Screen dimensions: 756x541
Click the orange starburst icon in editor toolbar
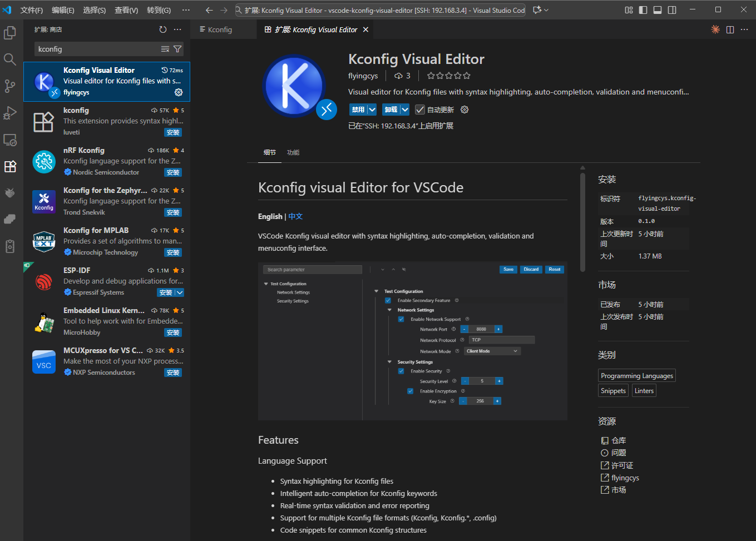[715, 29]
